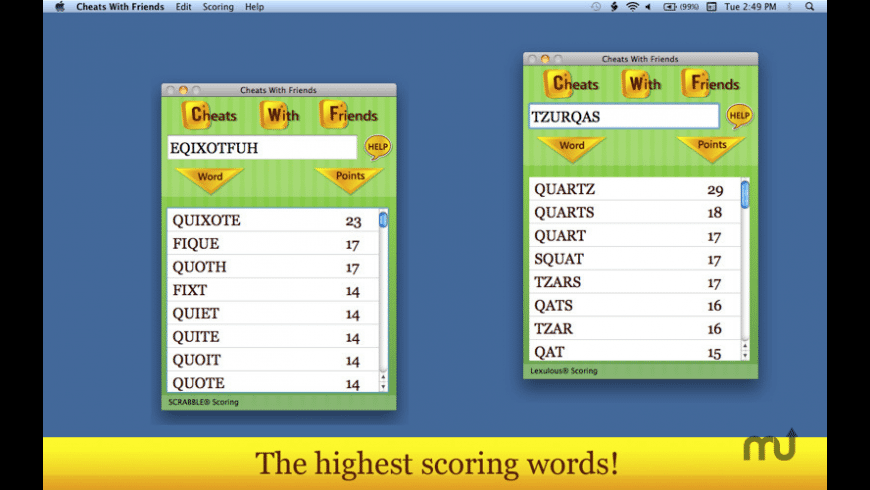
Task: Select the QUIET row
Action: pyautogui.click(x=273, y=314)
